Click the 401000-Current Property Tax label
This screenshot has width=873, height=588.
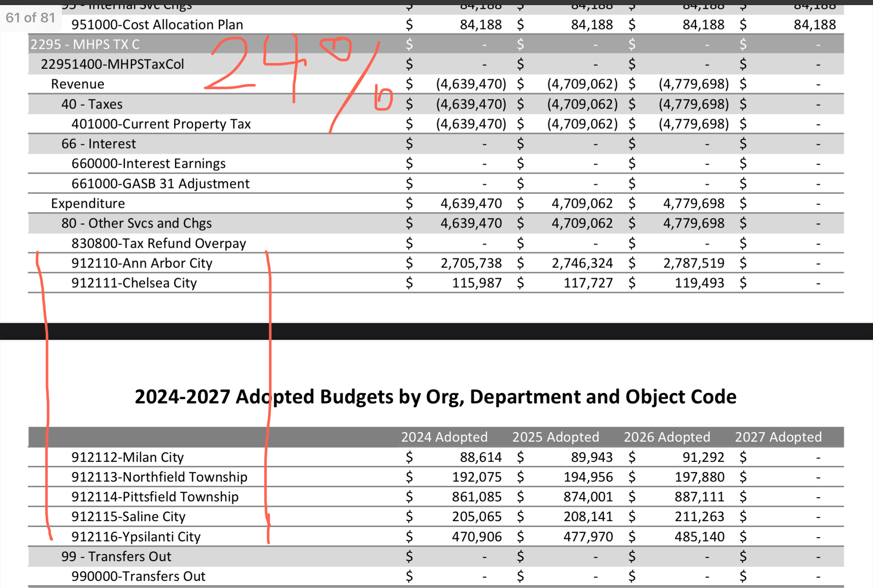pos(161,124)
